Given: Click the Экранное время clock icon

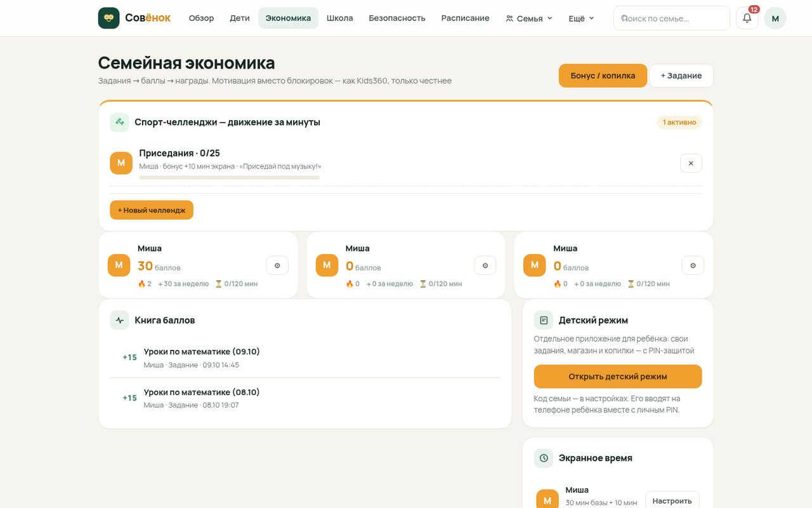Looking at the screenshot, I should 544,458.
